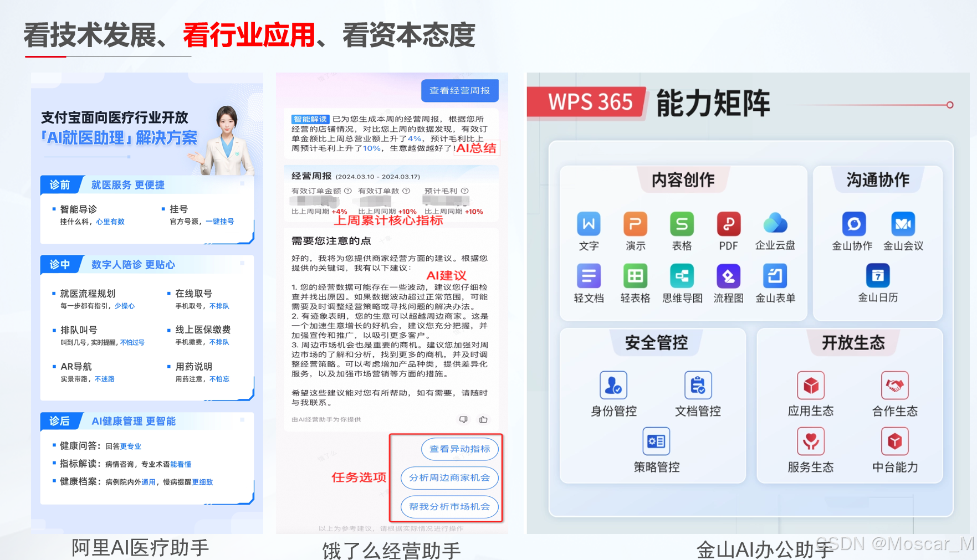The height and width of the screenshot is (560, 977).
Task: Click the 智能解读 tag
Action: [310, 119]
